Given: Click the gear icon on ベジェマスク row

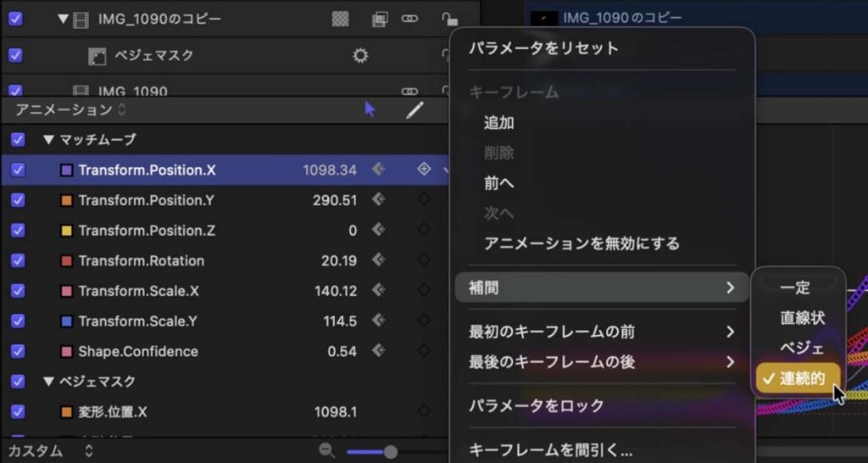Looking at the screenshot, I should pyautogui.click(x=360, y=56).
